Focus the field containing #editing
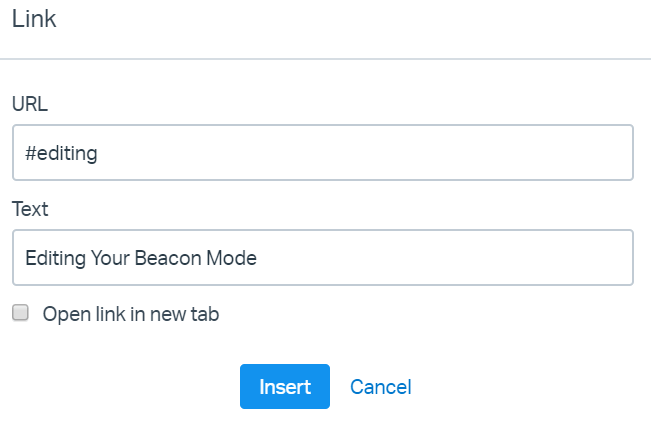 (323, 153)
